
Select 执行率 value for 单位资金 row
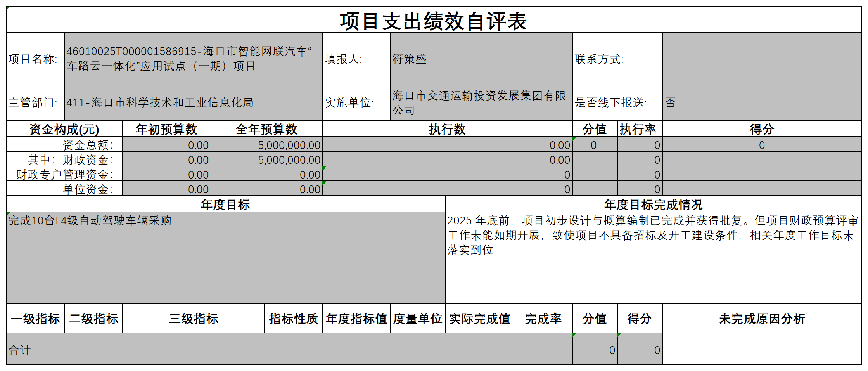[640, 189]
